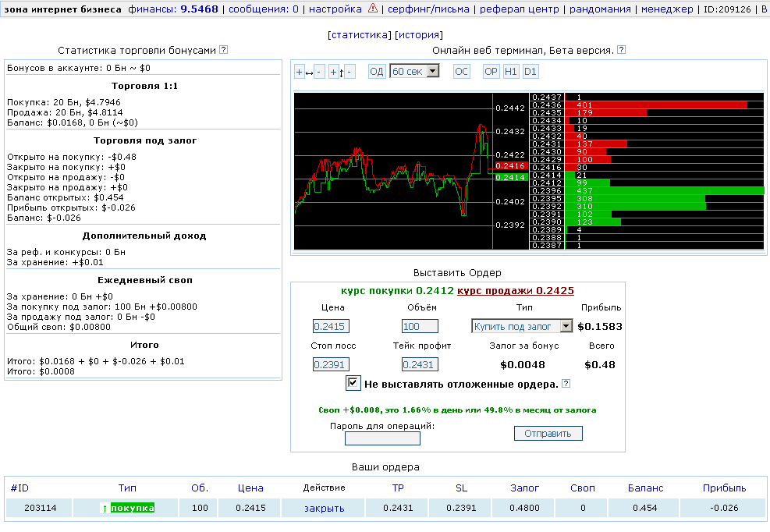Open the финансы 9.5468 link
770x532 pixels.
(x=173, y=9)
